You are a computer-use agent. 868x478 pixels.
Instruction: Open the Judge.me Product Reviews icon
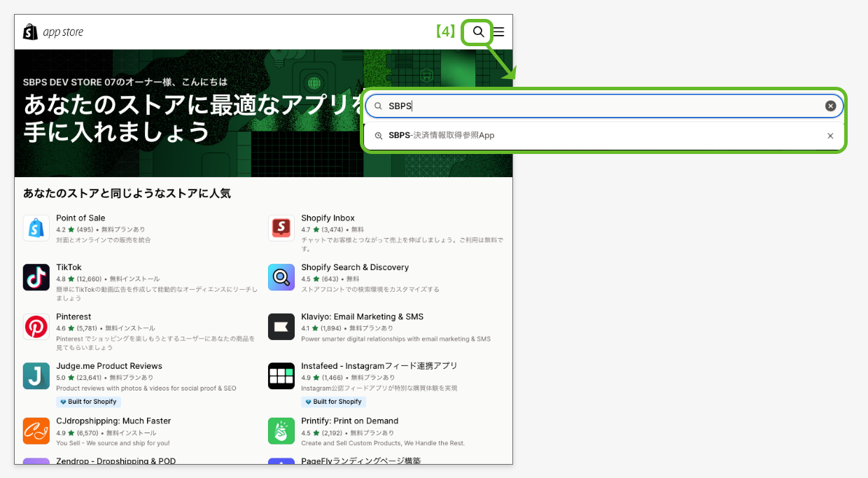[x=36, y=376]
